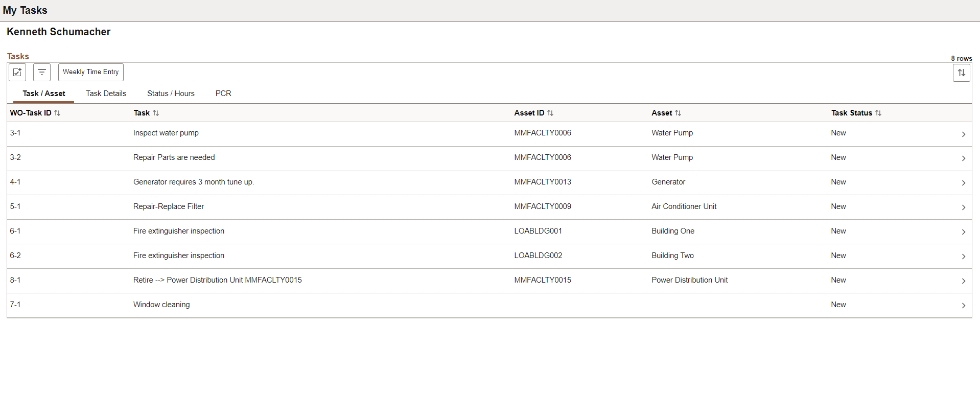This screenshot has height=418, width=980.
Task: Expand the Inspect water pump row chevron
Action: pyautogui.click(x=963, y=134)
